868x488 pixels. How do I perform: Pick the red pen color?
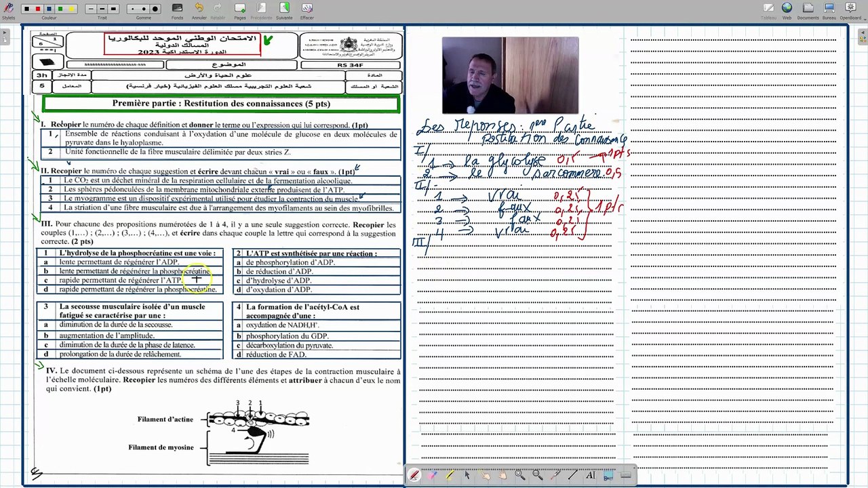pos(38,9)
